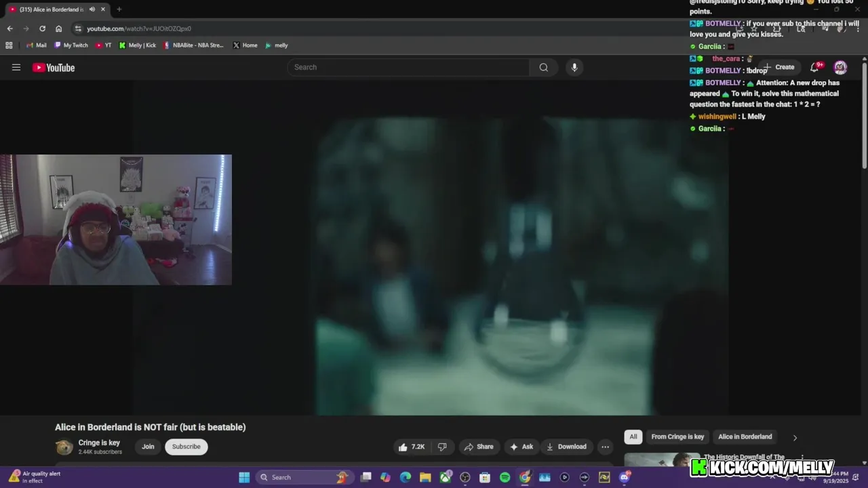Launch Spotify from the taskbar
This screenshot has height=488, width=868.
[505, 477]
